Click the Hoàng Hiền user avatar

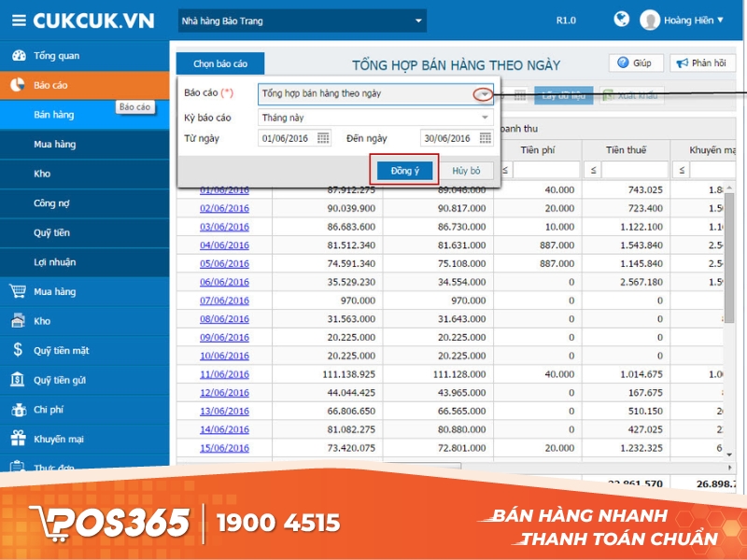pyautogui.click(x=649, y=20)
